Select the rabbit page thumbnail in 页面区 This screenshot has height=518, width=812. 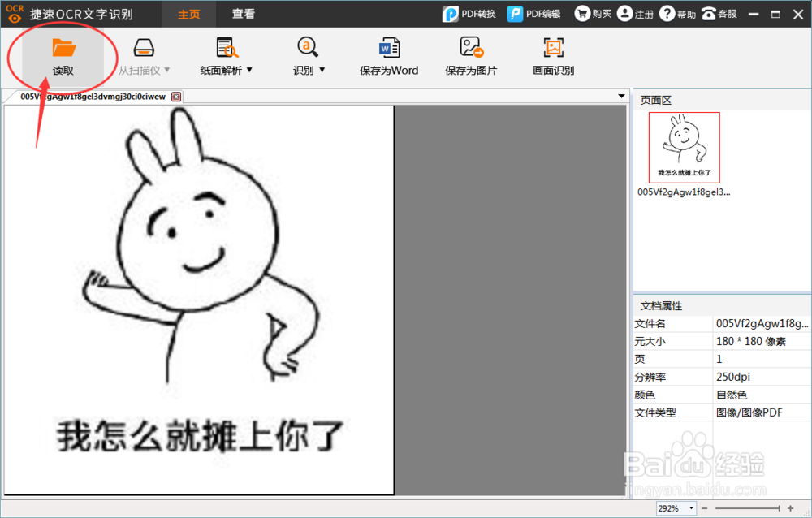pyautogui.click(x=684, y=148)
